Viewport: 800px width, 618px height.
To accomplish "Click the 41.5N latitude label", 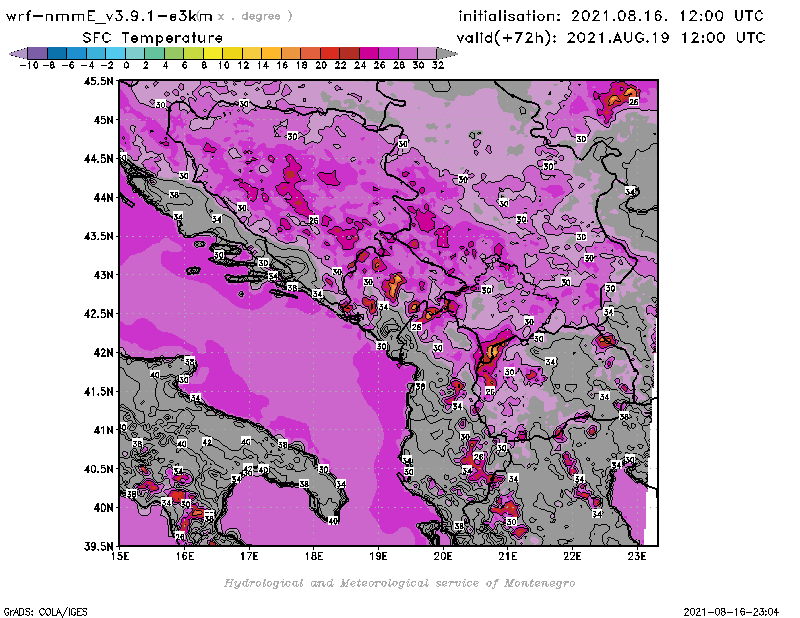I will 98,391.
